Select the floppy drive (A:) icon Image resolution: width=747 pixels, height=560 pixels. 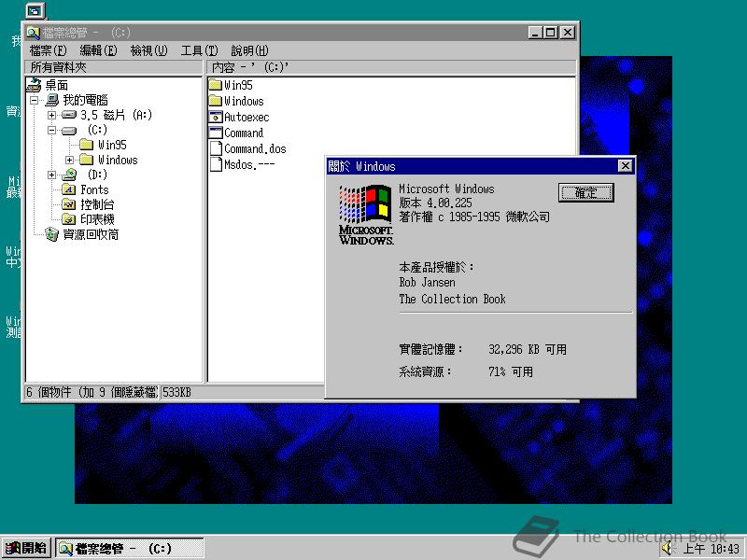pos(68,115)
